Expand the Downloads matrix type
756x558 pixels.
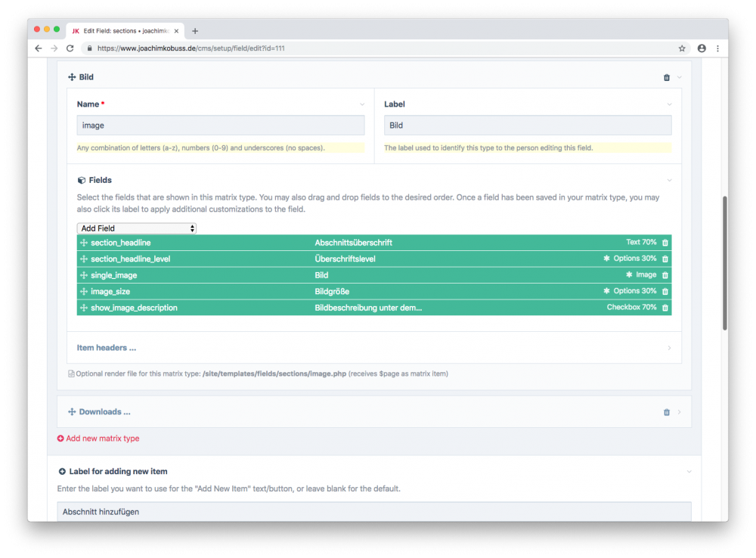point(104,412)
